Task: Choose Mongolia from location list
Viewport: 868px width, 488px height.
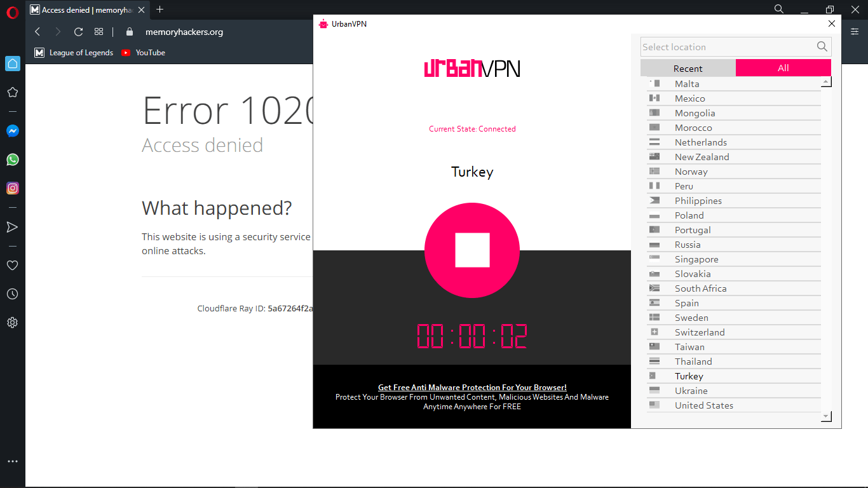Action: pos(734,113)
